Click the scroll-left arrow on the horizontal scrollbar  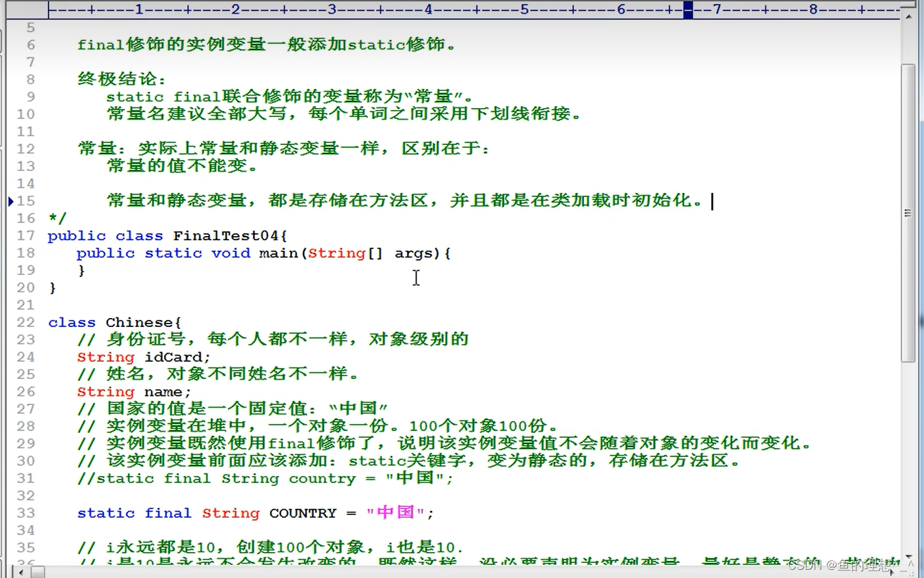coord(21,571)
